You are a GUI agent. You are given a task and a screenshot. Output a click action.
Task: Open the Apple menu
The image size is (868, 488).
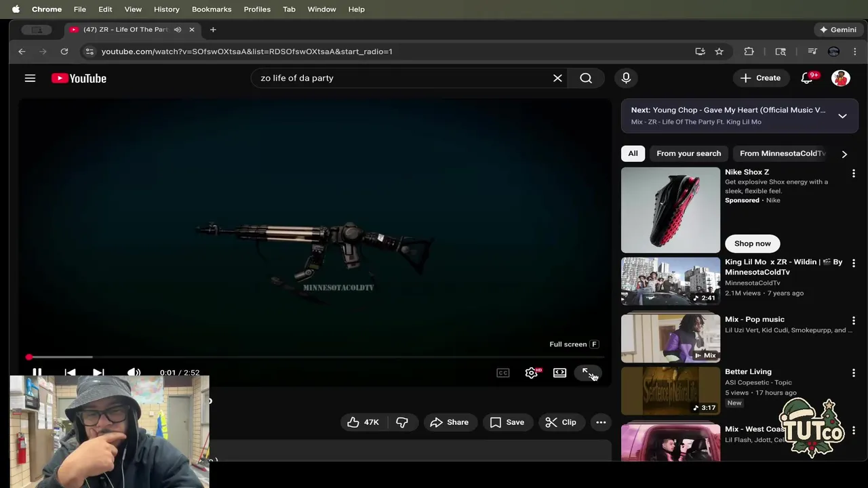tap(16, 9)
